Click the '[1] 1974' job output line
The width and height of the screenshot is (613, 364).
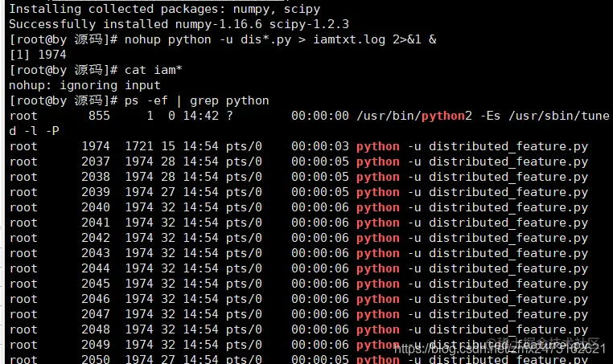[x=38, y=55]
